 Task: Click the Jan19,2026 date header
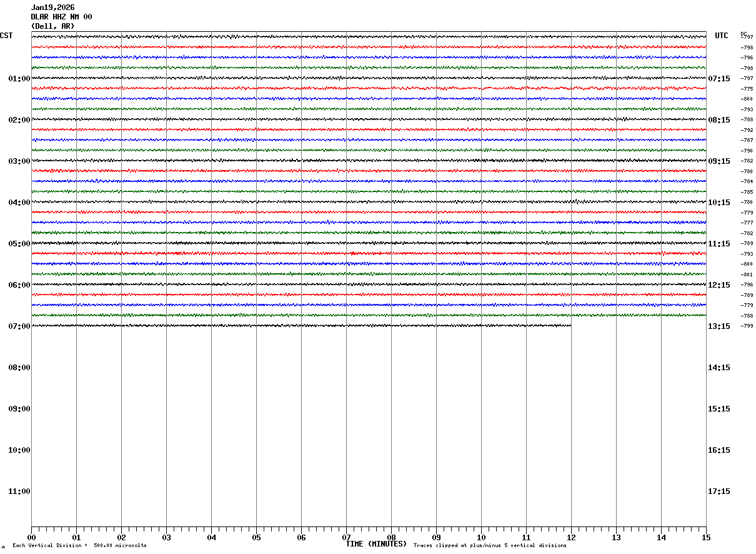52,8
